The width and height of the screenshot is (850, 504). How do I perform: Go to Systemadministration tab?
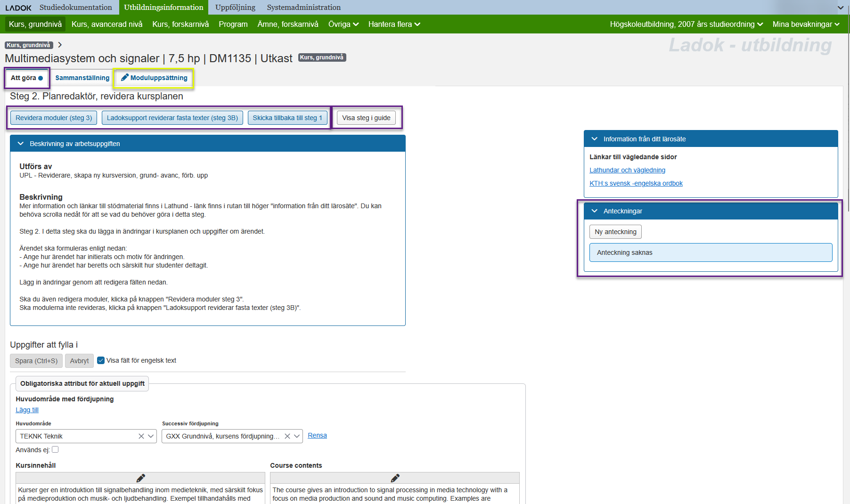pyautogui.click(x=304, y=8)
